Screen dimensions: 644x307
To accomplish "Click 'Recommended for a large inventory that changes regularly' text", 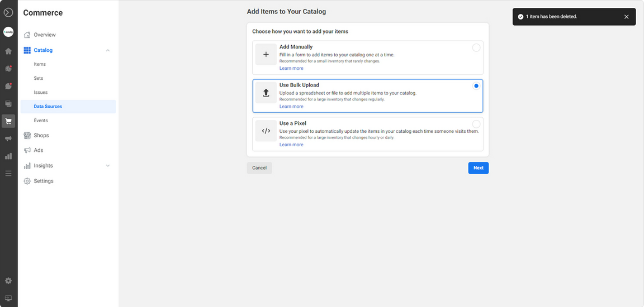I will 332,99.
